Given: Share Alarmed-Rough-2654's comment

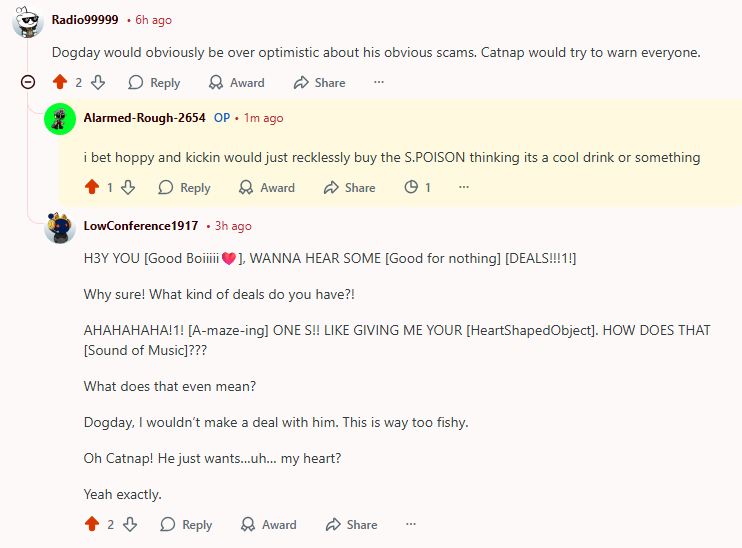Looking at the screenshot, I should (349, 187).
